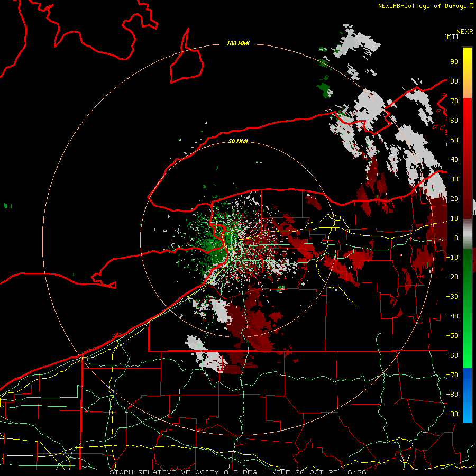Click the 70 value on velocity scale
The height and width of the screenshot is (476, 476).
coord(454,101)
